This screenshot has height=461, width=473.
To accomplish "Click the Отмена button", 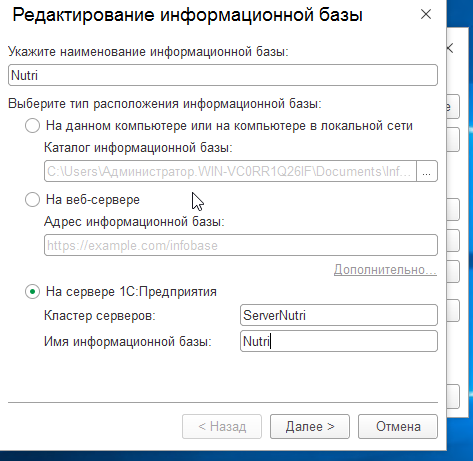I will [398, 426].
